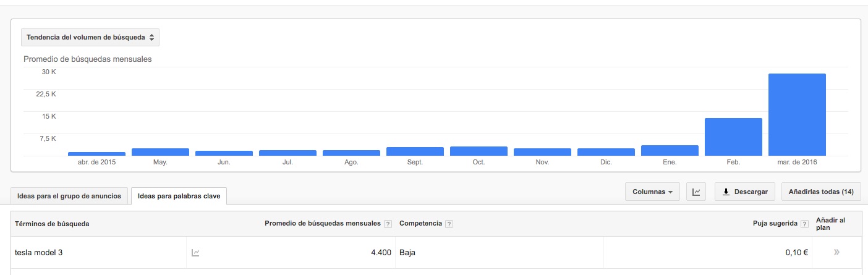Select Ideas para palabras clave tab
This screenshot has width=868, height=275.
179,196
